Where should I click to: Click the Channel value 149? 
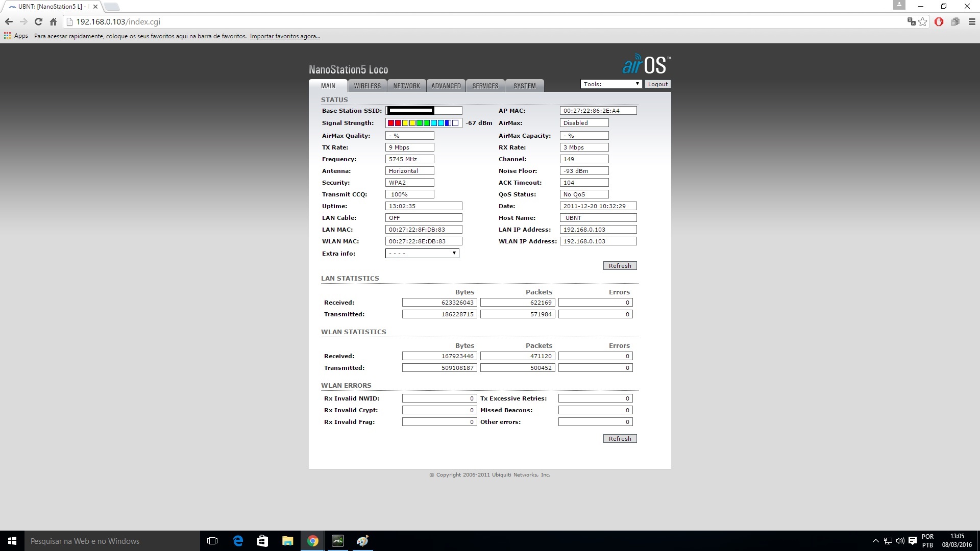[584, 159]
